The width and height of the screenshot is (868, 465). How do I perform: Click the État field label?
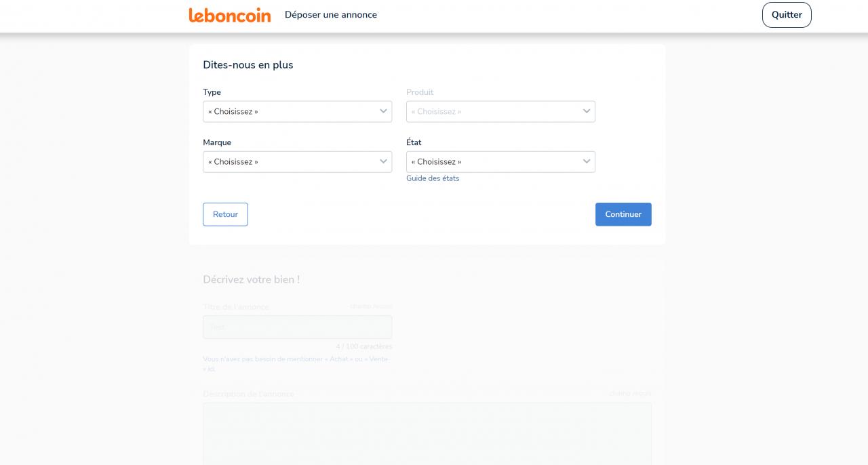pos(414,142)
